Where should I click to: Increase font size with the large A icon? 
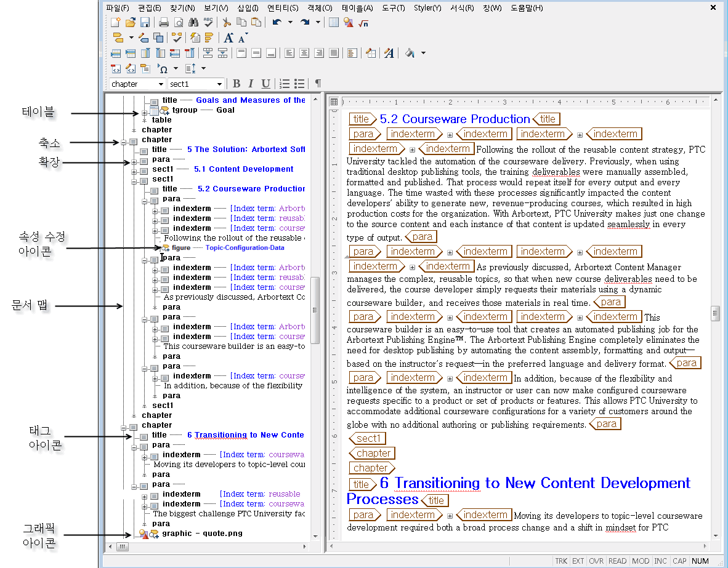(x=229, y=38)
